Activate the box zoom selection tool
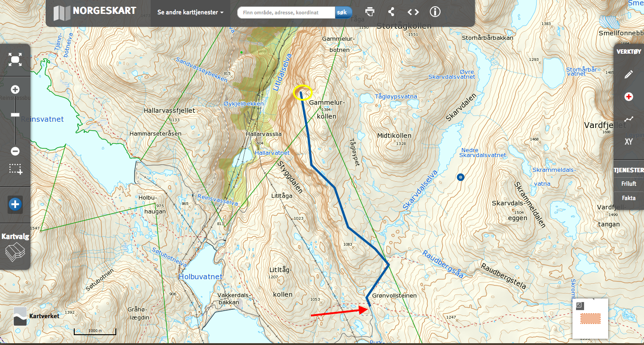This screenshot has height=345, width=644. 16,169
